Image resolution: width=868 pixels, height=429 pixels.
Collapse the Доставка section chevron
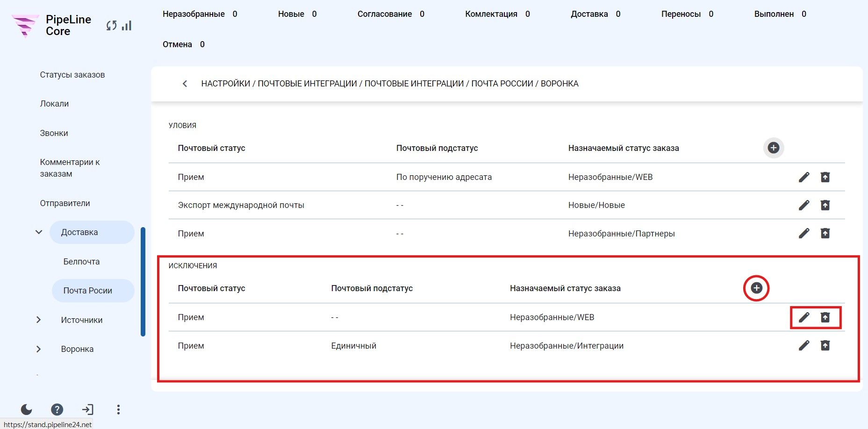click(39, 232)
